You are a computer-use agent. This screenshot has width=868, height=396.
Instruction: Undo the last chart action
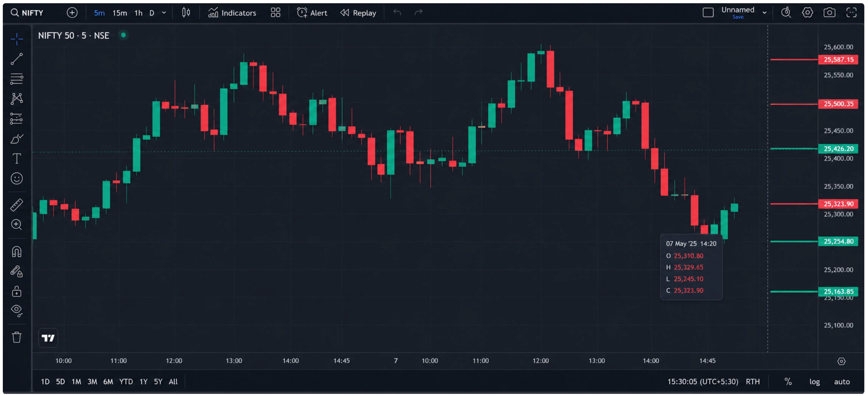tap(397, 13)
